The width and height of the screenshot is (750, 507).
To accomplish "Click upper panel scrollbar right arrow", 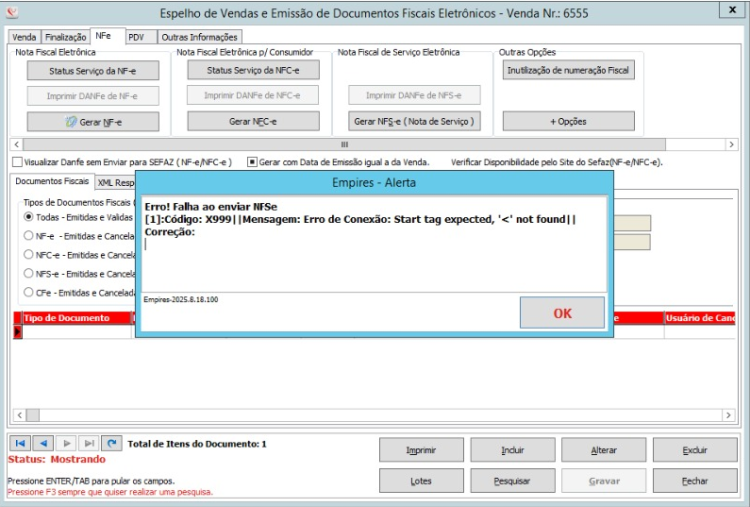I will click(731, 144).
